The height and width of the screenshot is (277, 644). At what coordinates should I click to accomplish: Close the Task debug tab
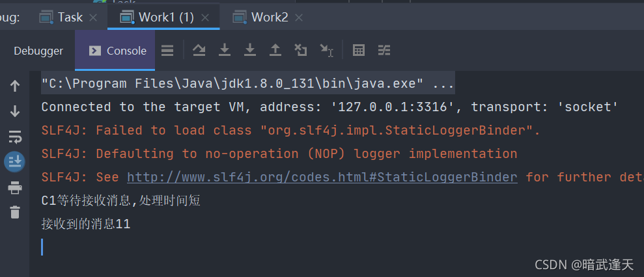93,18
